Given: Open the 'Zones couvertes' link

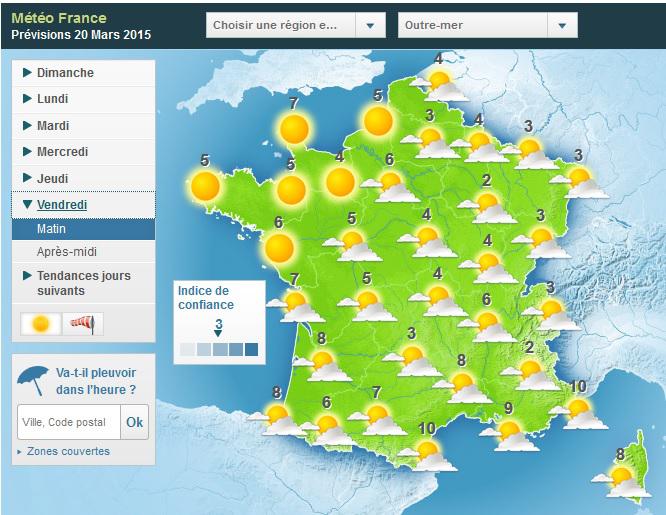Looking at the screenshot, I should point(68,451).
